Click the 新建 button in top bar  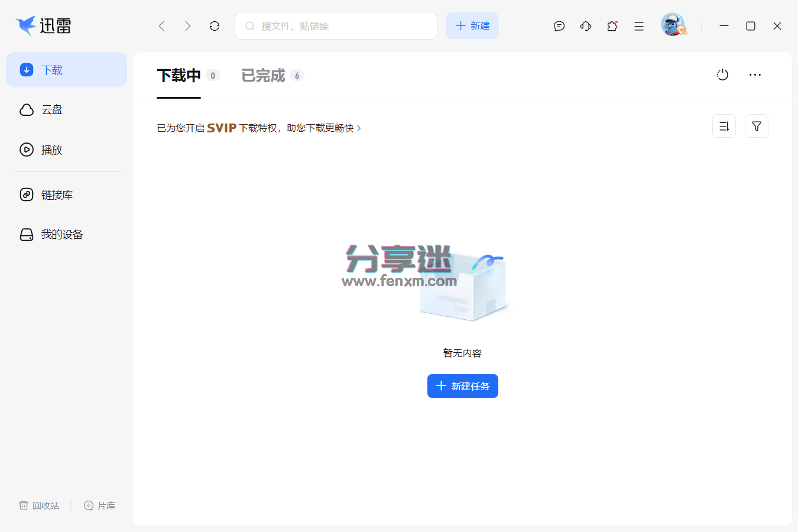472,26
